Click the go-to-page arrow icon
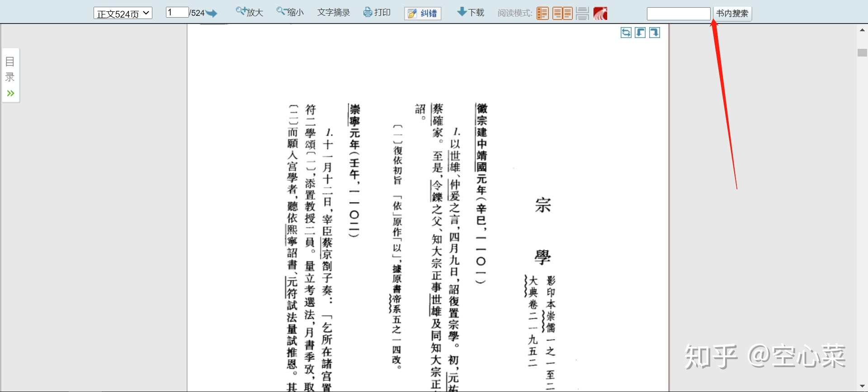 coord(212,13)
